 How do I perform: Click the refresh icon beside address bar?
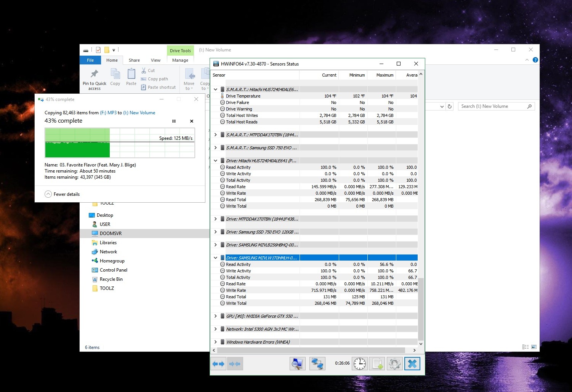pos(450,106)
